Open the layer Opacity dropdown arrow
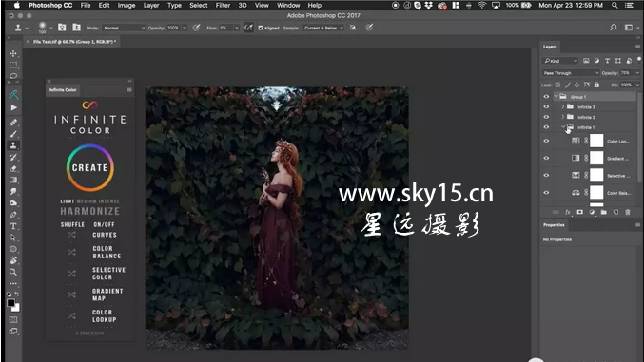The height and width of the screenshot is (362, 644). point(637,73)
